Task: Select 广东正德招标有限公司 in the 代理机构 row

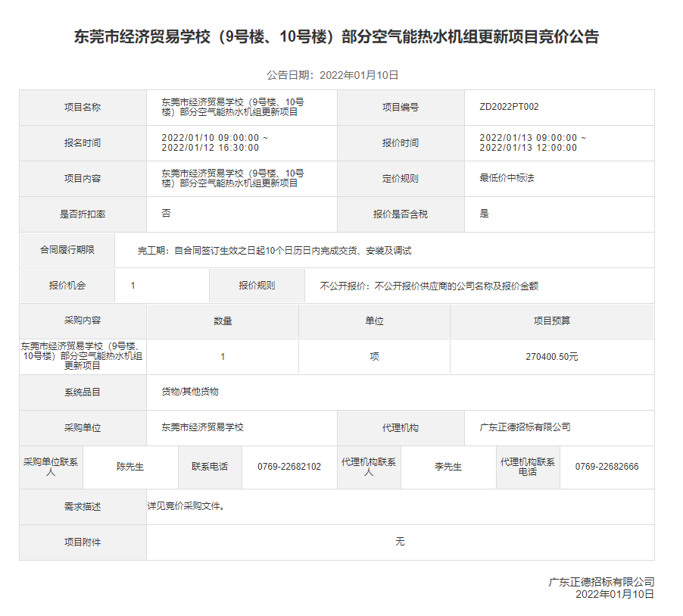Action: click(x=525, y=427)
